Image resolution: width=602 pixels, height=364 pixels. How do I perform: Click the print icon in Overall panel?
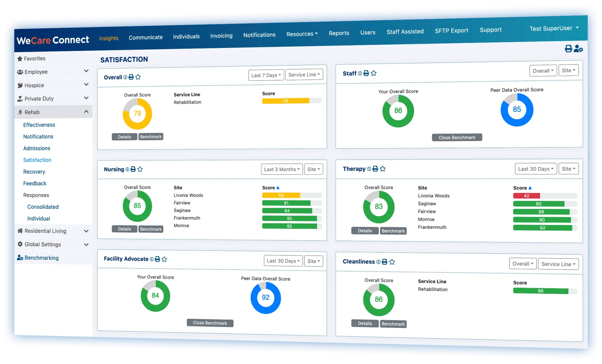pyautogui.click(x=131, y=77)
